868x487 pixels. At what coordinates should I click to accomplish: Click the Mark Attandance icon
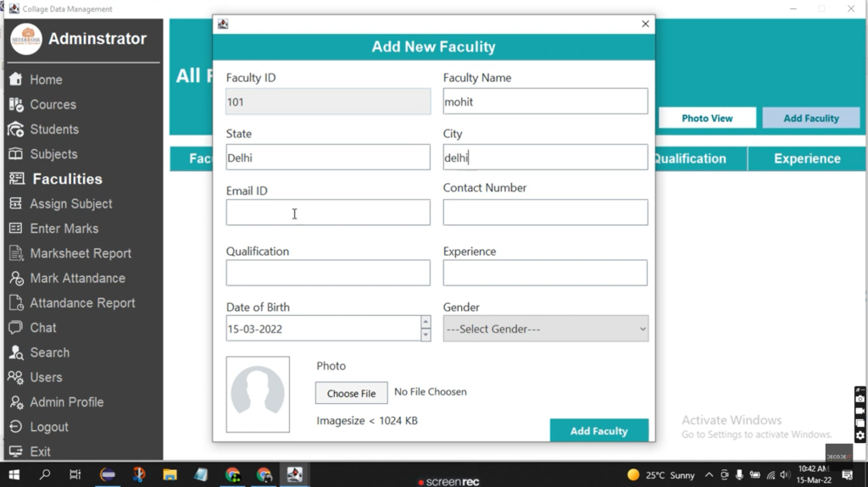click(x=16, y=278)
